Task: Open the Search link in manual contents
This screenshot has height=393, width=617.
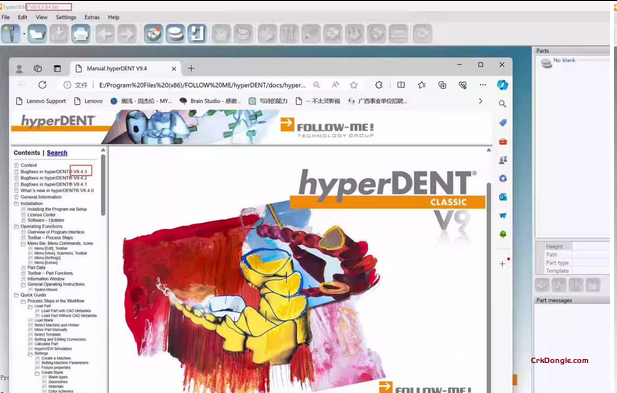Action: 57,153
